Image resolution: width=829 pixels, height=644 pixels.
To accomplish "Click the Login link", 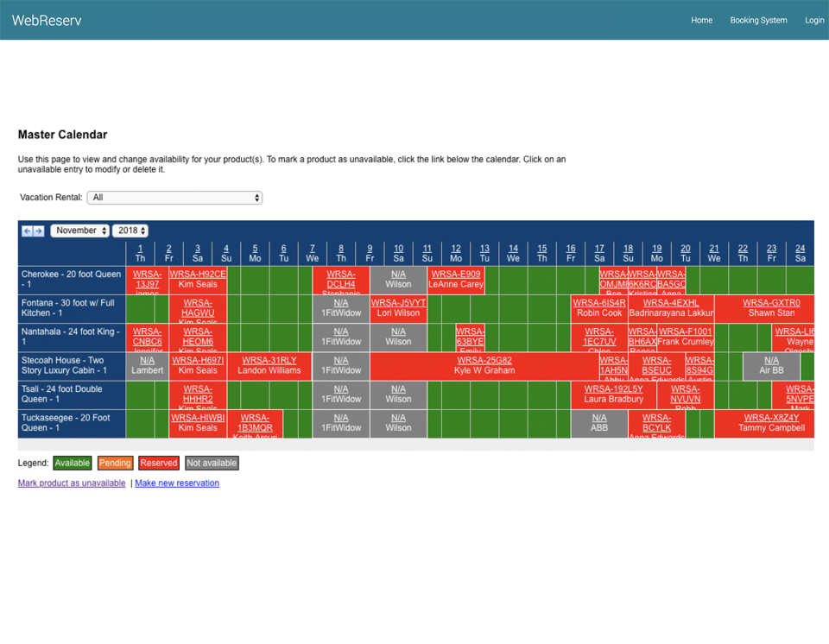I will click(813, 19).
